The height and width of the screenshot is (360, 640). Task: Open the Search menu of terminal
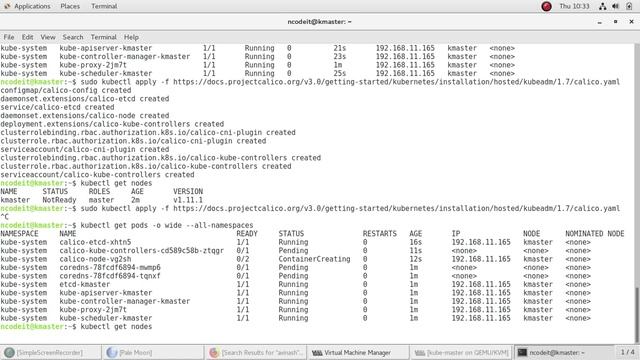(73, 37)
